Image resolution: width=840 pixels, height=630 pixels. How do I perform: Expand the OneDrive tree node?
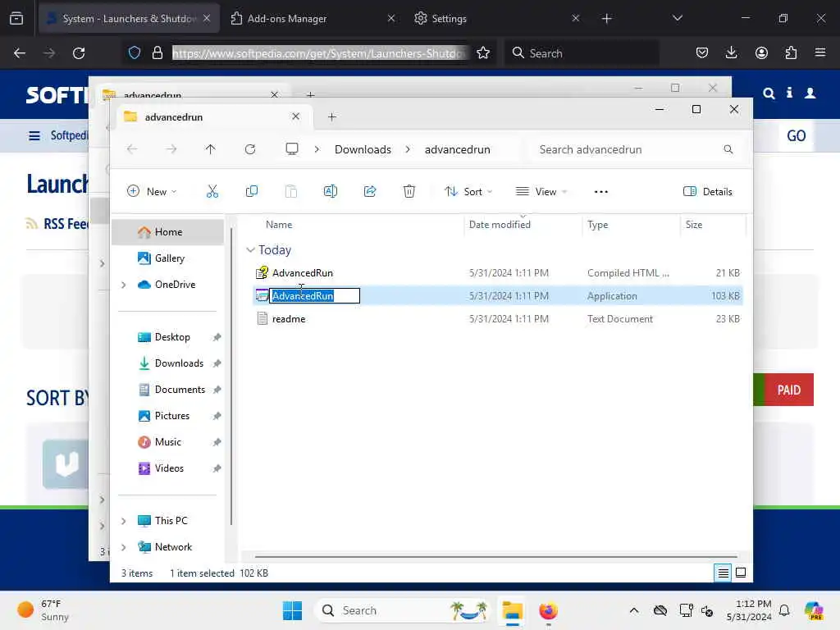pos(124,285)
